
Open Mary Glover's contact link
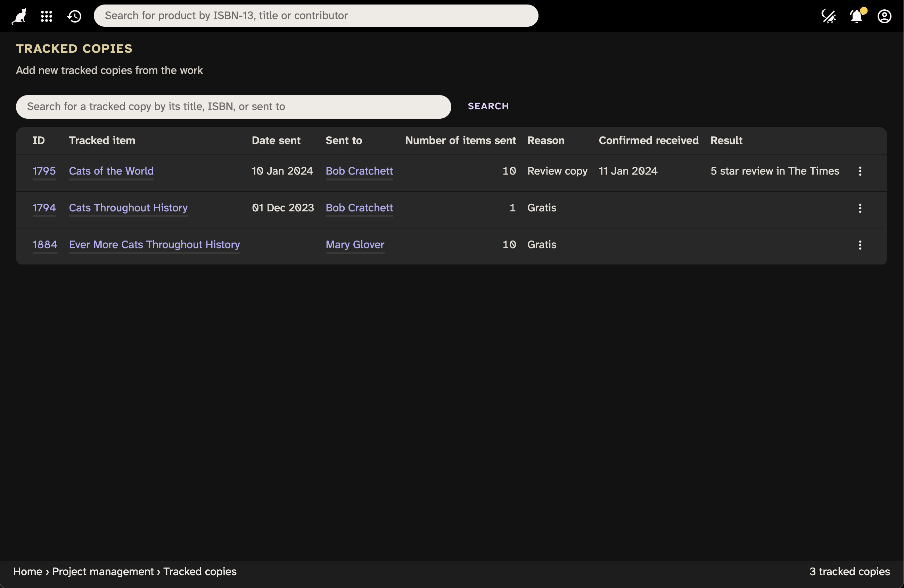pos(355,245)
